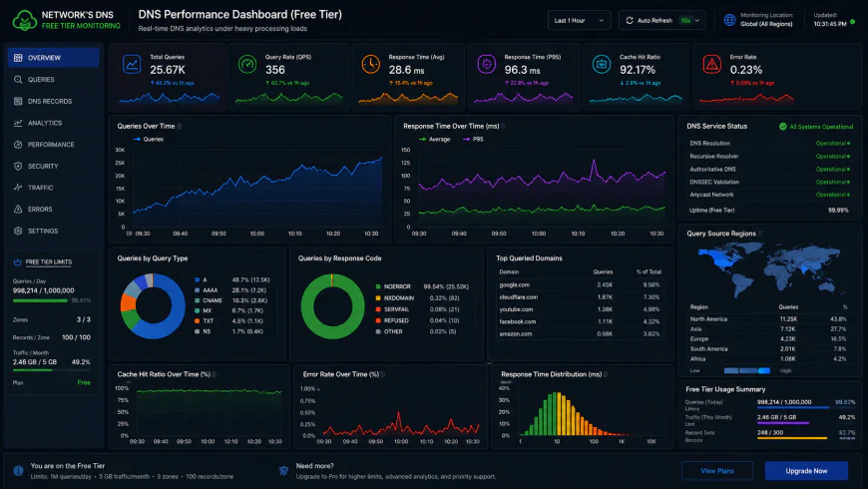Open the Performance sidebar section

pyautogui.click(x=53, y=145)
